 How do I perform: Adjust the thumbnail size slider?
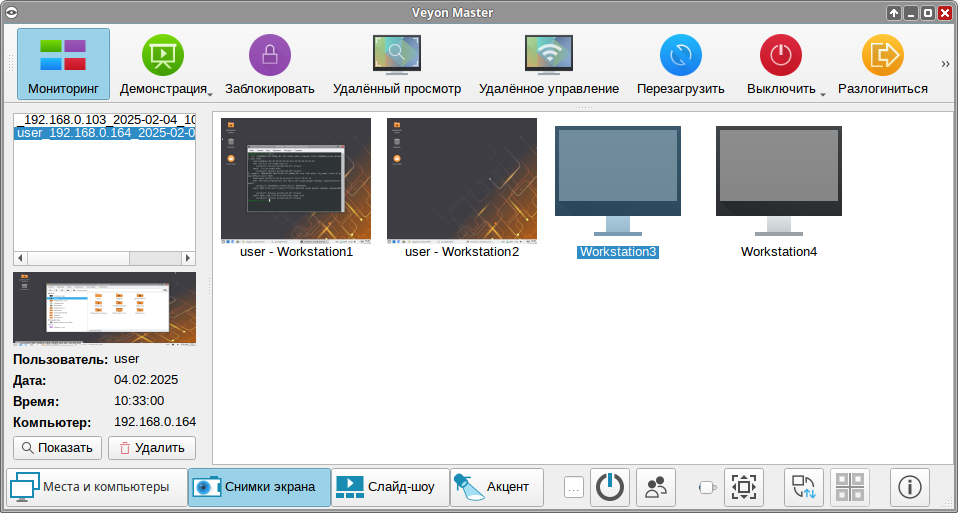coord(707,487)
